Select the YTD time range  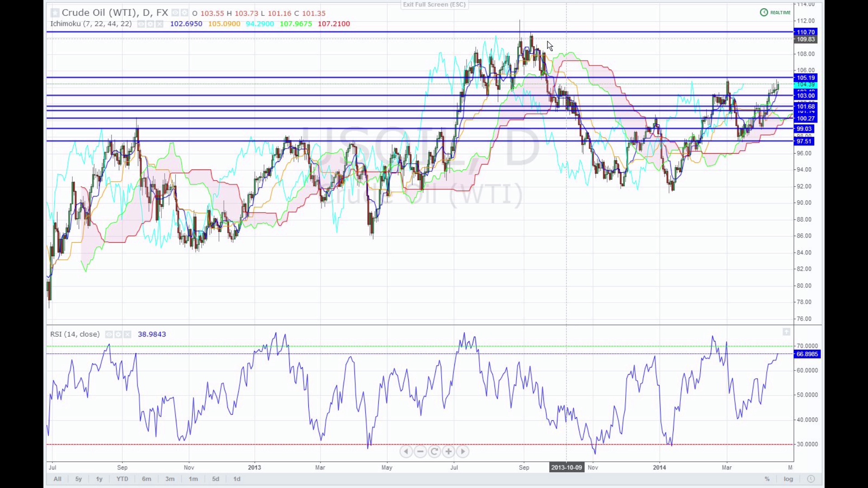tap(122, 479)
